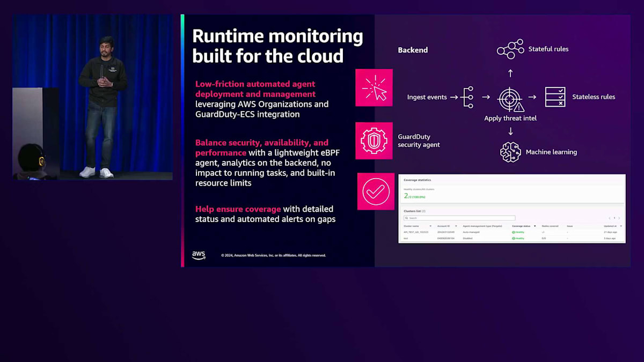Image resolution: width=644 pixels, height=362 pixels.
Task: Click the 'Backend' label
Action: click(413, 50)
